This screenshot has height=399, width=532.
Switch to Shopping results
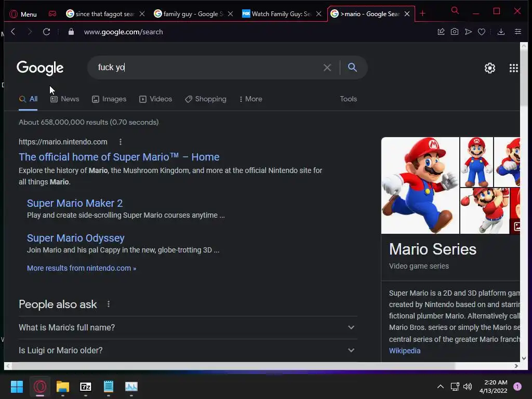[206, 99]
